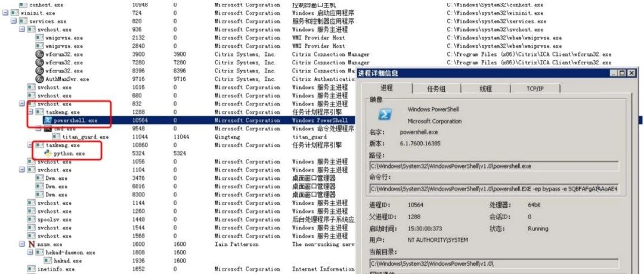
Task: Collapse taskeng.exe node with PID 10860
Action: (x=30, y=145)
